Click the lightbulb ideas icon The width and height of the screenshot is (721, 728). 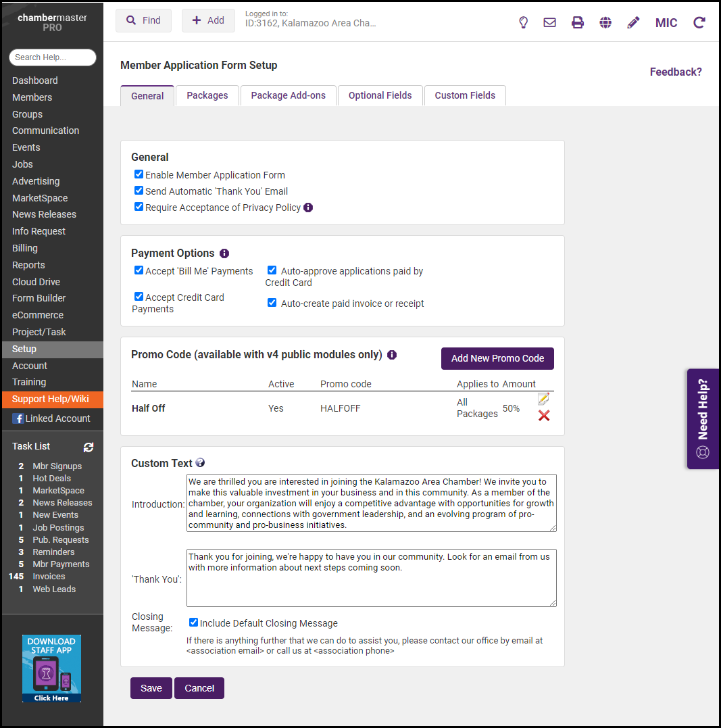(x=523, y=22)
